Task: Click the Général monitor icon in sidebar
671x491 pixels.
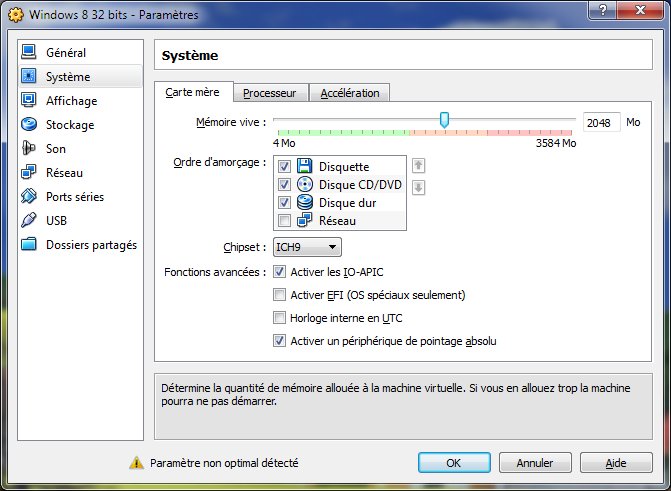Action: coord(29,52)
